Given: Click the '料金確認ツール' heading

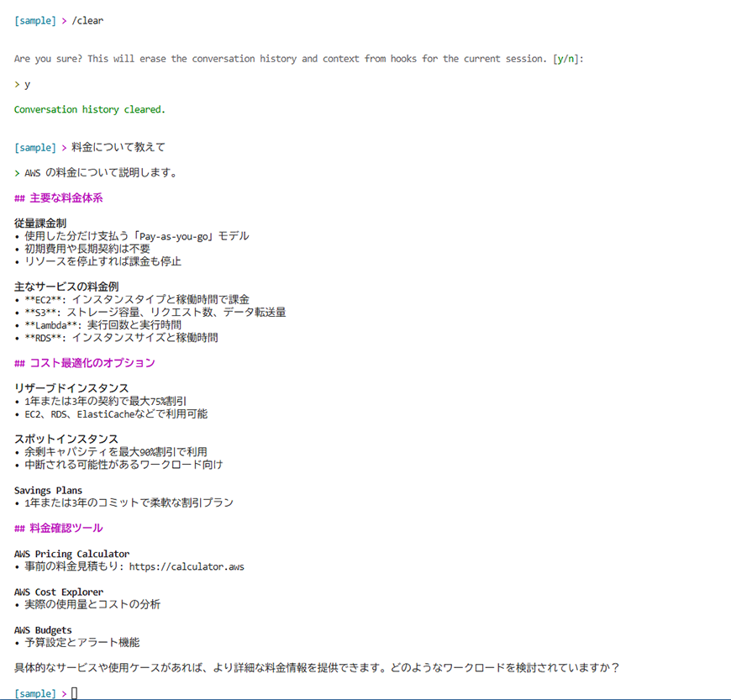Looking at the screenshot, I should point(66,528).
